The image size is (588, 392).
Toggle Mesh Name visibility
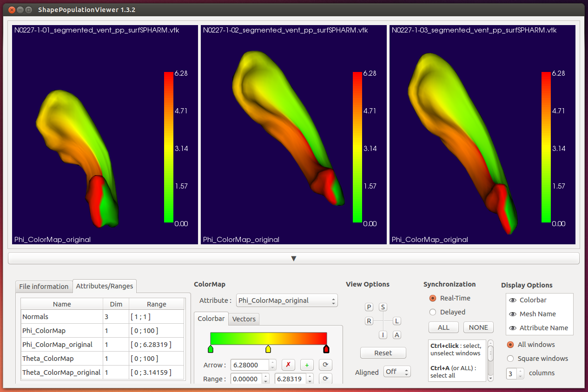tap(513, 314)
